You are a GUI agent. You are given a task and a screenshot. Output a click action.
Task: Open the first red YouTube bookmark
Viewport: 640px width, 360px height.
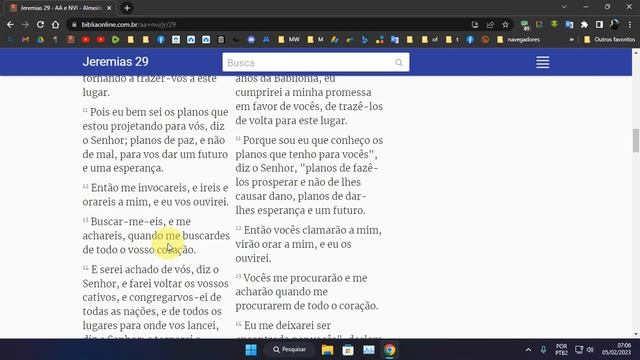click(x=85, y=40)
